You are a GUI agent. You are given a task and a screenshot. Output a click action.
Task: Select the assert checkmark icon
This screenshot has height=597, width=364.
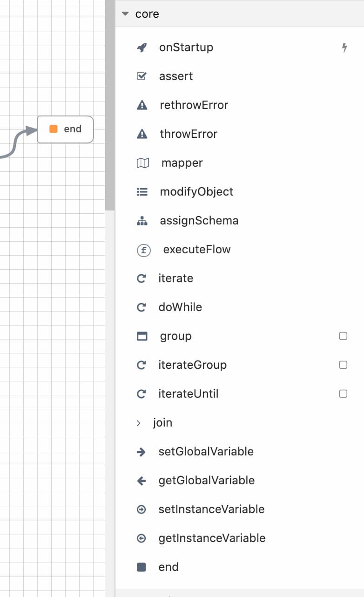pos(142,76)
